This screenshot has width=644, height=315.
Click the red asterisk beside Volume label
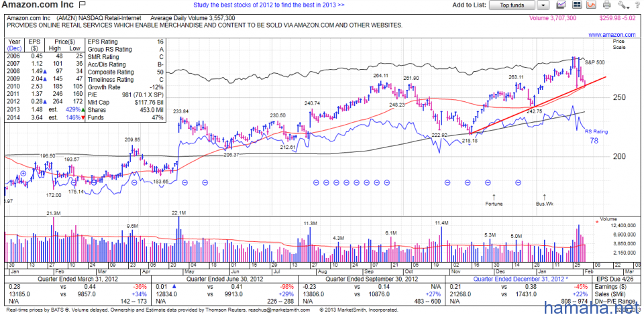[597, 223]
